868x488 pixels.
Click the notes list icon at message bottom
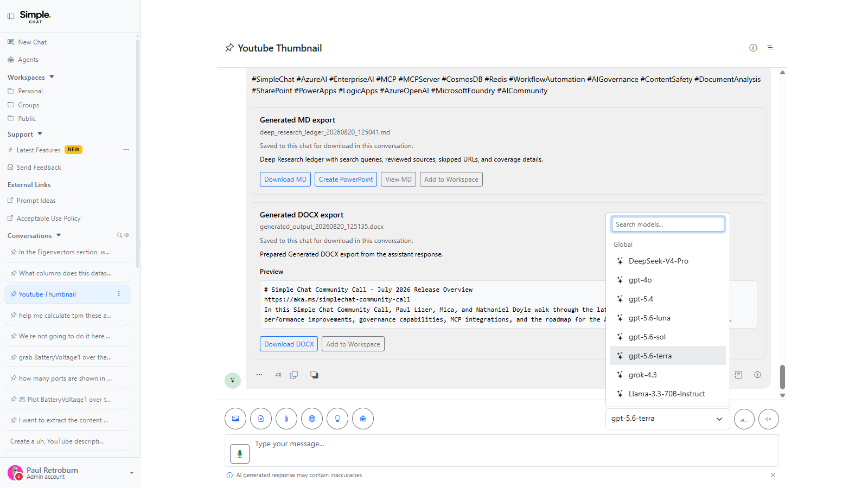point(738,375)
